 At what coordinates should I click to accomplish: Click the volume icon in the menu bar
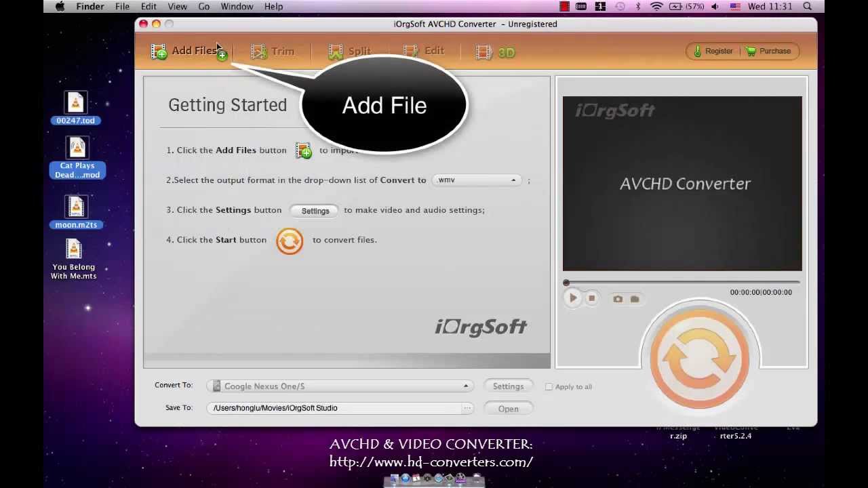pyautogui.click(x=715, y=7)
